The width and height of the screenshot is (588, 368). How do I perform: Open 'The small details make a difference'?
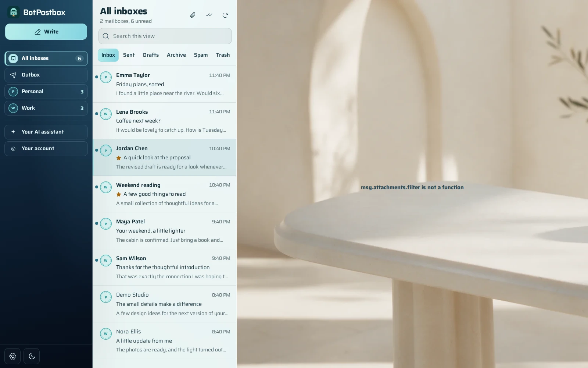165,304
